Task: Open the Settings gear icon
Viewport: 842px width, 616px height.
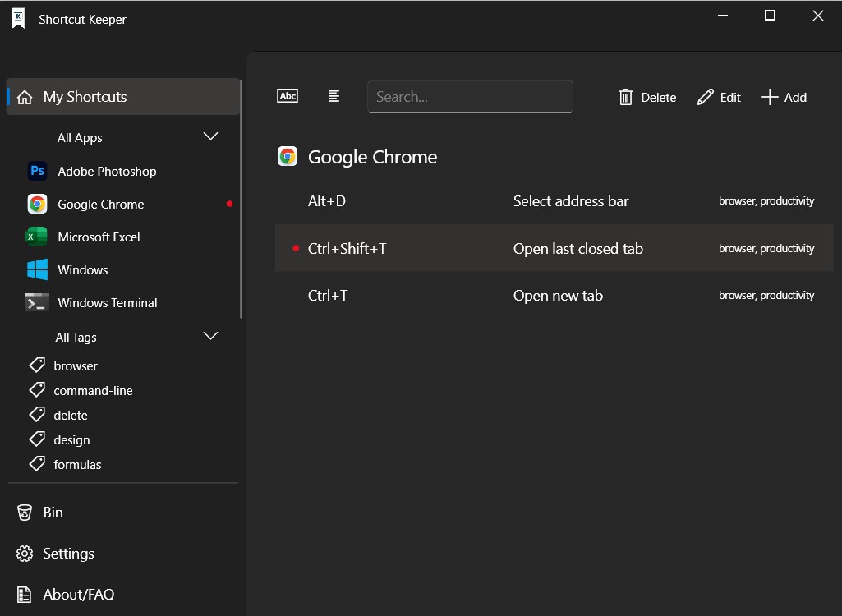Action: pos(25,554)
